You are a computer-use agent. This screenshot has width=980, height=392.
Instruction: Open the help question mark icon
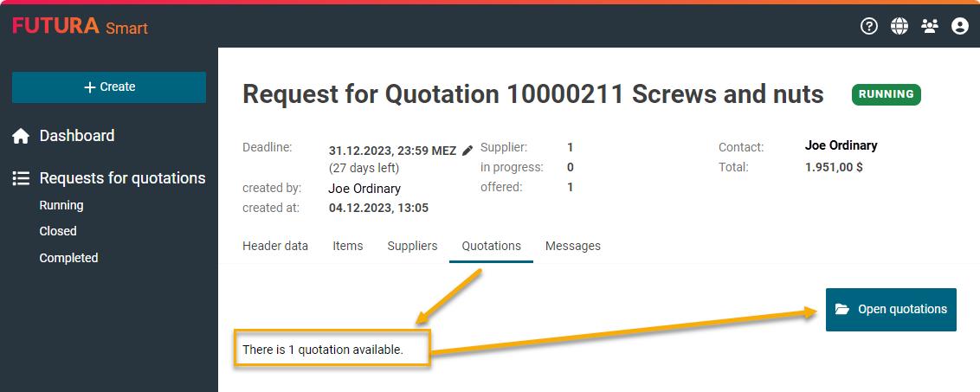(869, 27)
